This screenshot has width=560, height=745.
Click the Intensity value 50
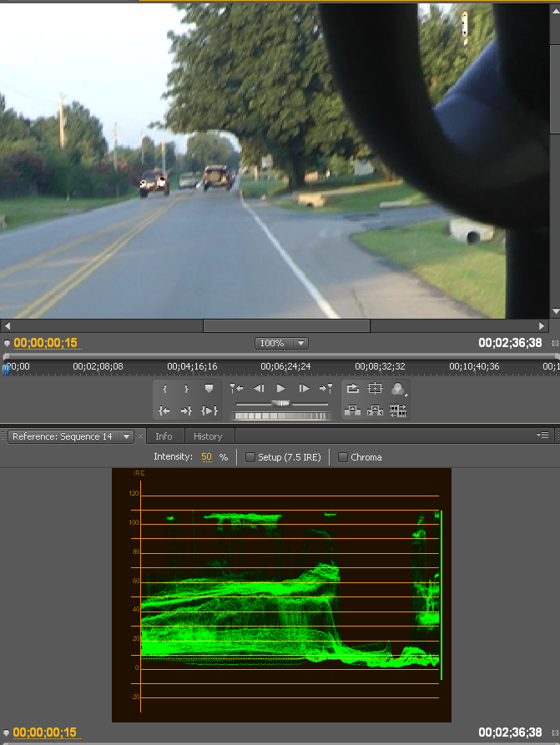(206, 457)
